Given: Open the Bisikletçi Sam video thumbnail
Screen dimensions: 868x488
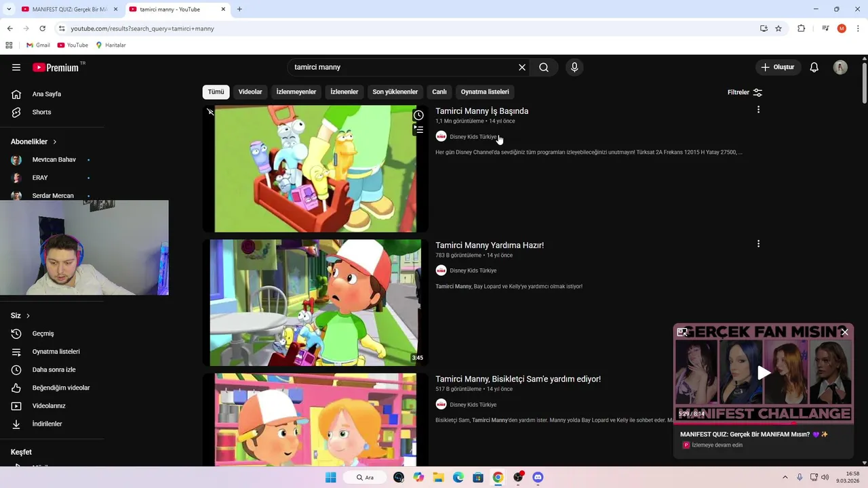Looking at the screenshot, I should (x=315, y=420).
